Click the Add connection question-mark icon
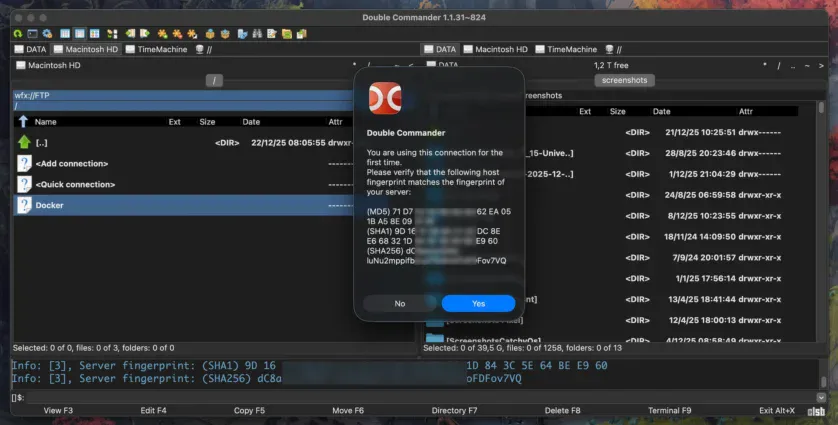 [24, 162]
